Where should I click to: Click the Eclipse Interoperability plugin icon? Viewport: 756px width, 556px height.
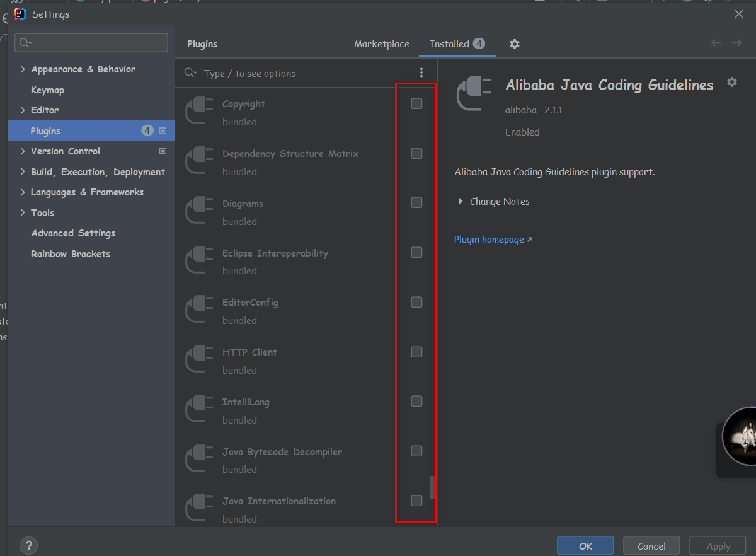tap(199, 260)
